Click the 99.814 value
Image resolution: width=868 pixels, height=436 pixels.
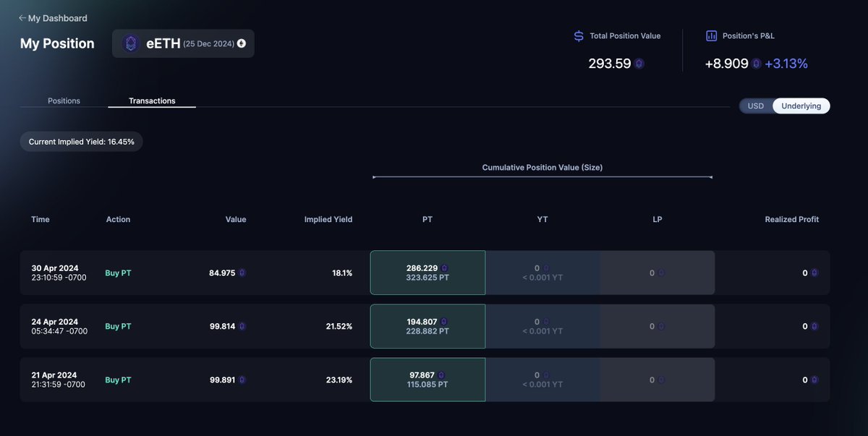click(x=222, y=326)
